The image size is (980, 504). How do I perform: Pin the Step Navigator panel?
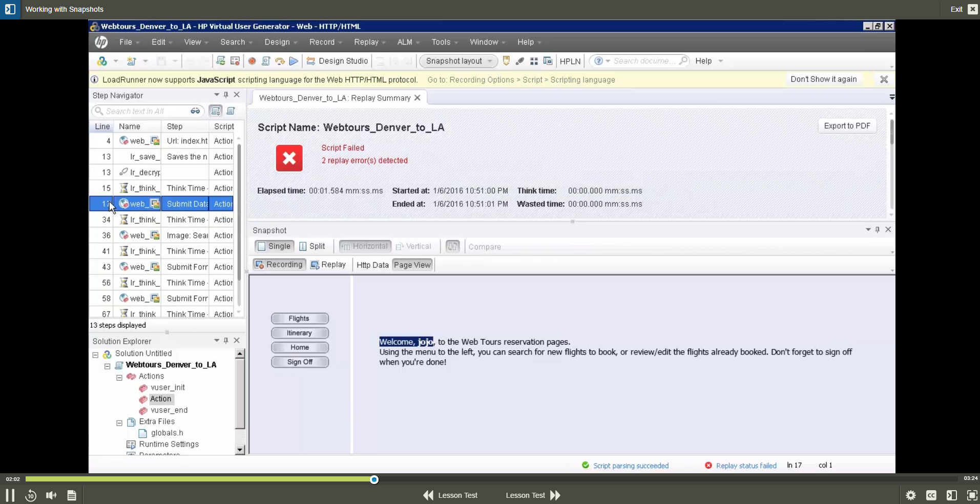[x=226, y=95]
